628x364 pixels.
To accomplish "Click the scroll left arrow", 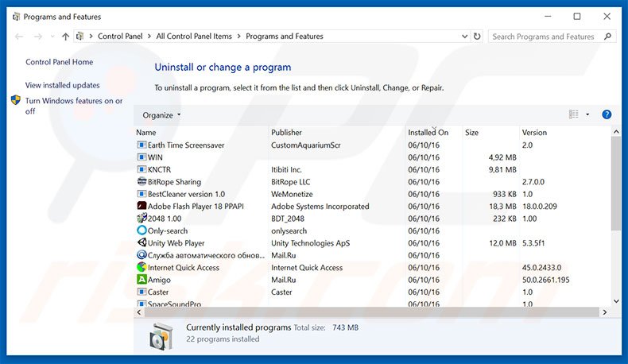I will coord(139,312).
